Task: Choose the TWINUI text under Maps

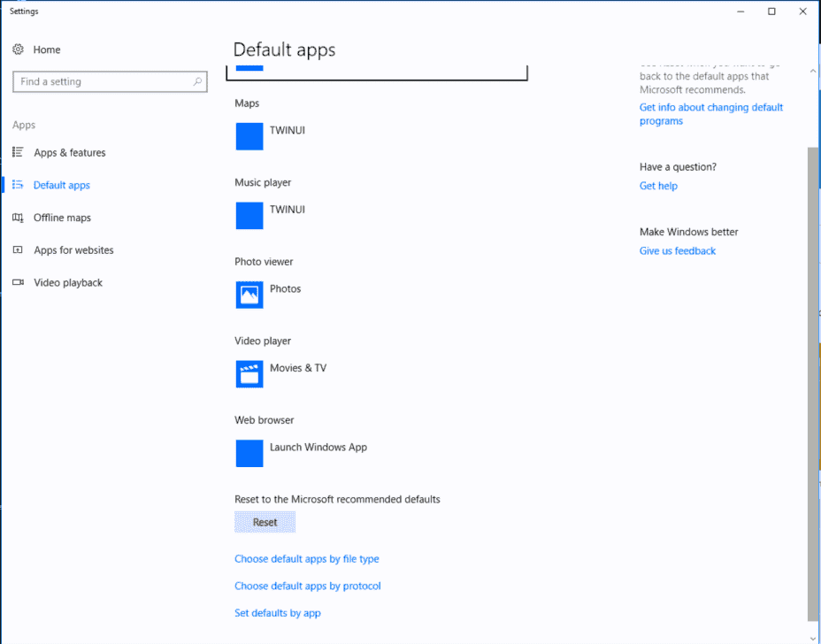Action: [x=287, y=130]
